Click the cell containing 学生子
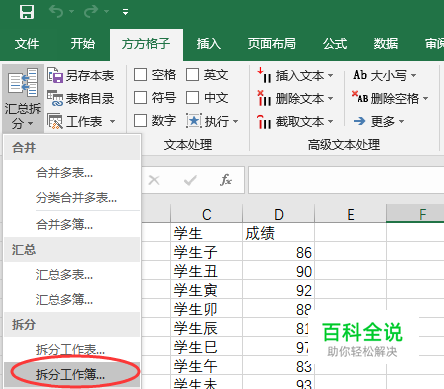This screenshot has height=389, width=444. click(206, 252)
